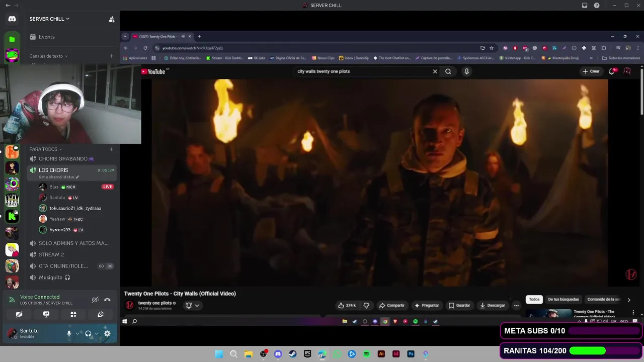Run YouTube search magnifier button

(448, 71)
